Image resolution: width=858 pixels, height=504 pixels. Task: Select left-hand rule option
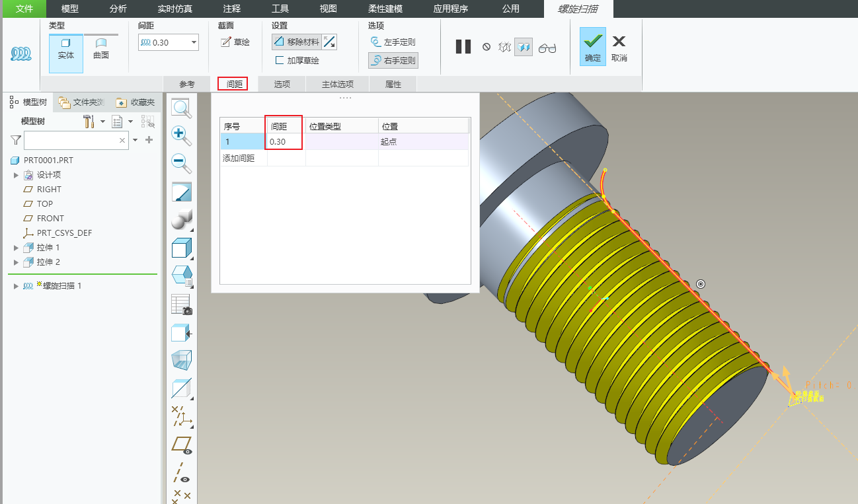click(x=393, y=42)
